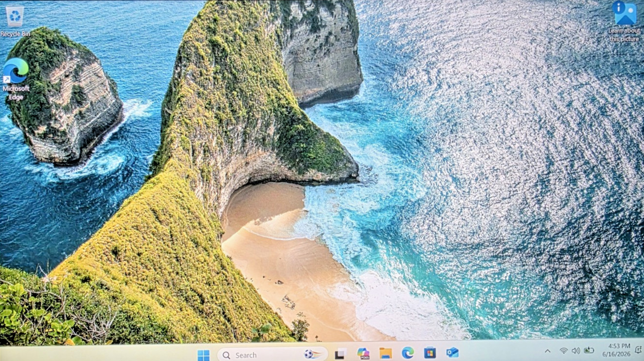Open Outlook from the taskbar
The image size is (644, 361).
point(452,352)
